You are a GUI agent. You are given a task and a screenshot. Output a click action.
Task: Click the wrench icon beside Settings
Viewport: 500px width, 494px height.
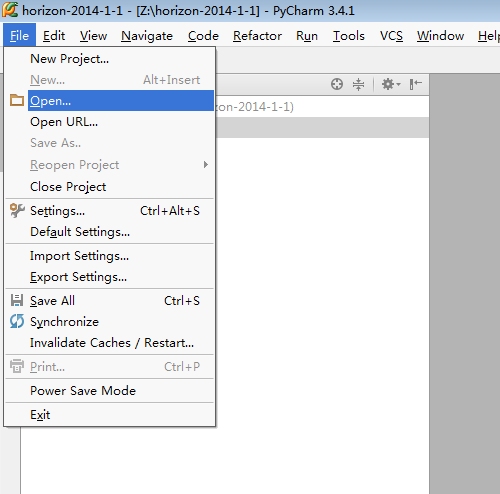point(17,211)
